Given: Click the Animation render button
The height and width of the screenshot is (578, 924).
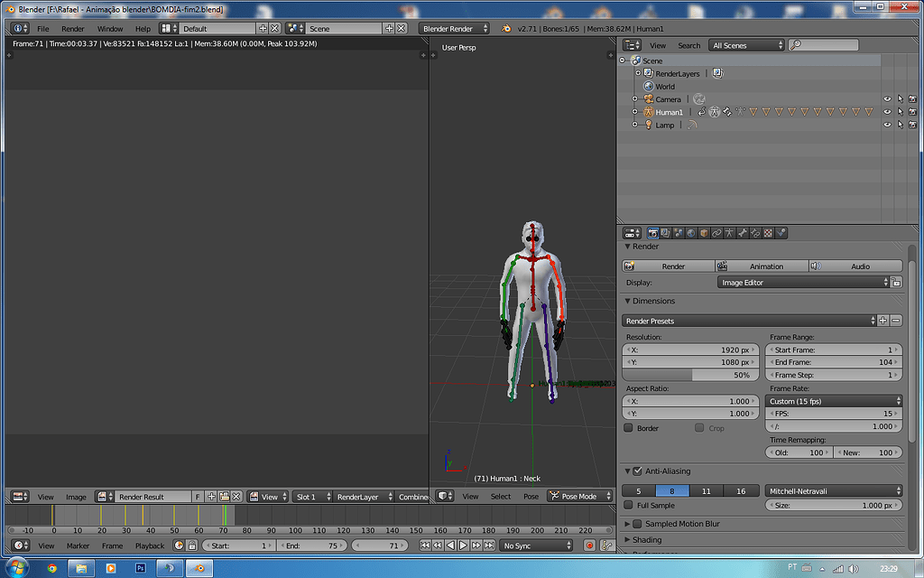Looking at the screenshot, I should pyautogui.click(x=762, y=266).
